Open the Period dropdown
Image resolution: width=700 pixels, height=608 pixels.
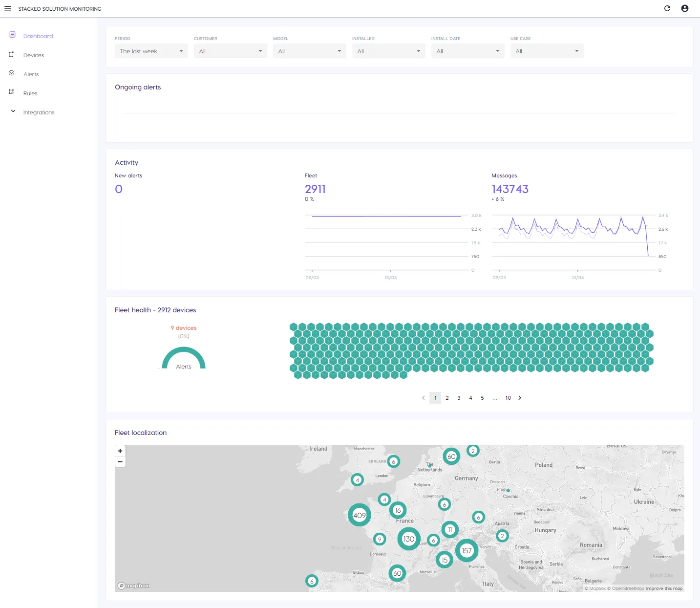(x=151, y=51)
